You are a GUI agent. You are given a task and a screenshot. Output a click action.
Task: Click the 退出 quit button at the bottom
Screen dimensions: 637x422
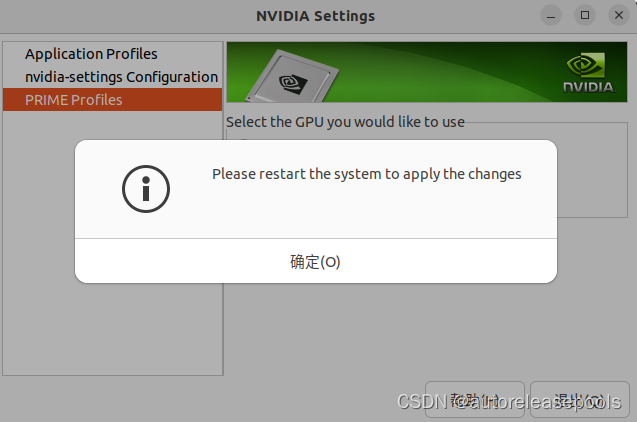[x=580, y=400]
